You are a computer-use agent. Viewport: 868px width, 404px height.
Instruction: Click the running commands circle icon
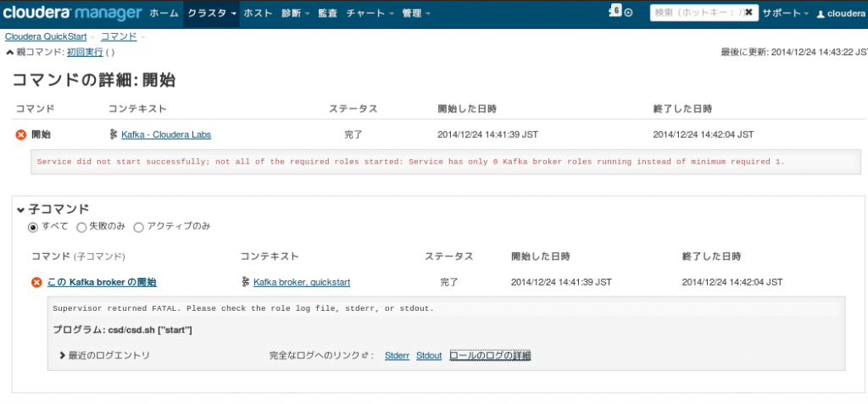pyautogui.click(x=628, y=14)
